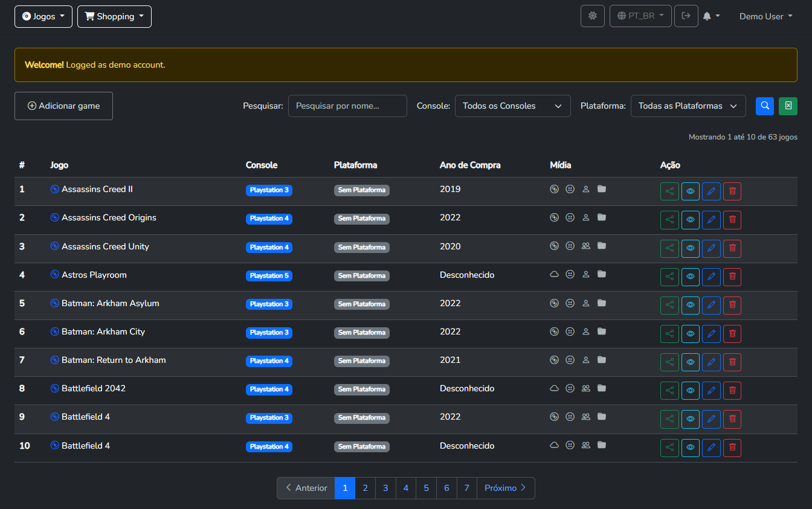Viewport: 812px width, 509px height.
Task: Delete Assassins Creed Unity with trash icon
Action: click(732, 248)
